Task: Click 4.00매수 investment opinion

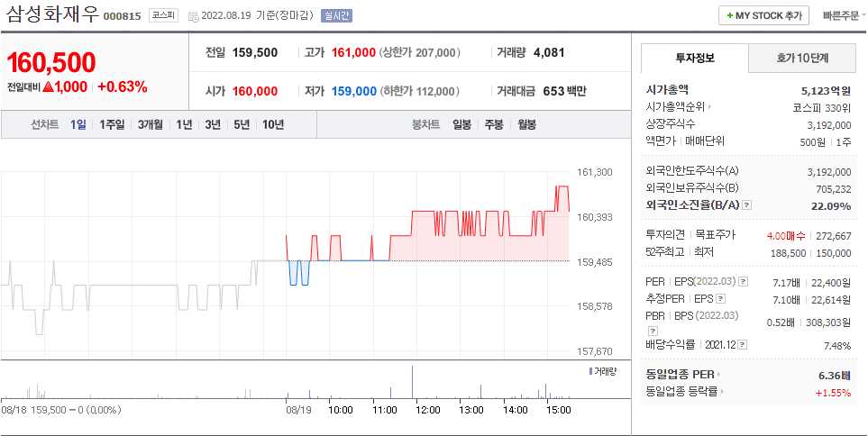Action: (x=786, y=236)
